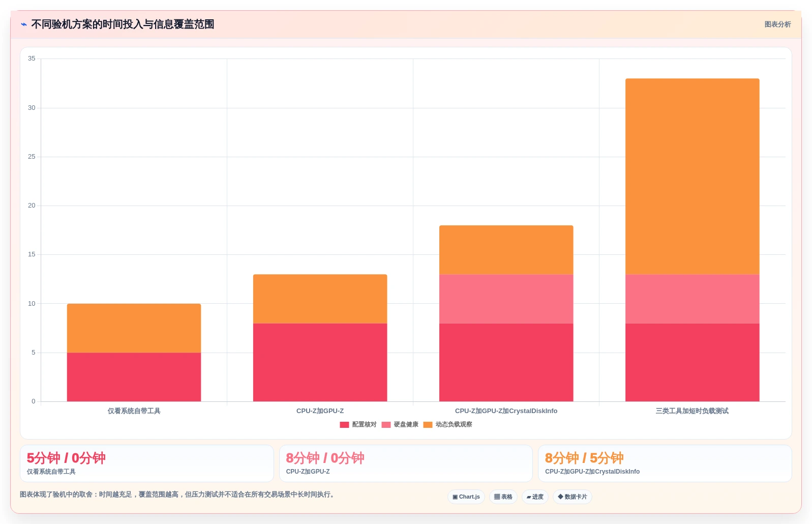812x524 pixels.
Task: Click the y-axis value 35
Action: tap(32, 59)
